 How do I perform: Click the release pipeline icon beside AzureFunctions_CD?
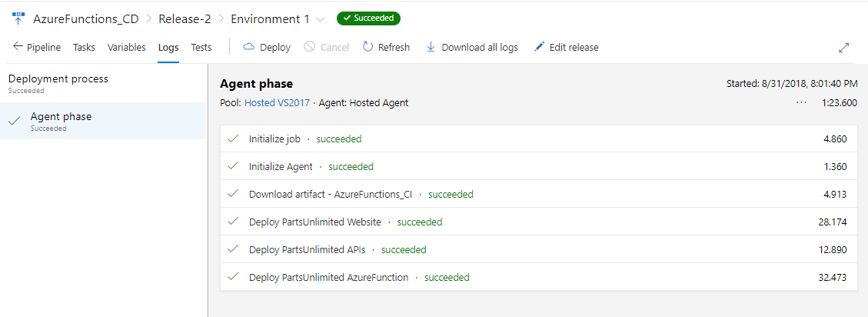[x=18, y=18]
